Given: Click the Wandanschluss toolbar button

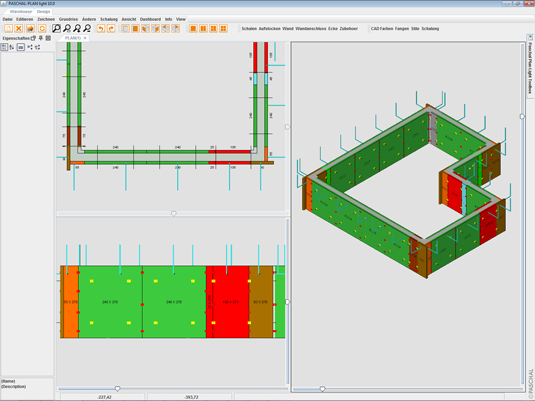Looking at the screenshot, I should point(311,29).
